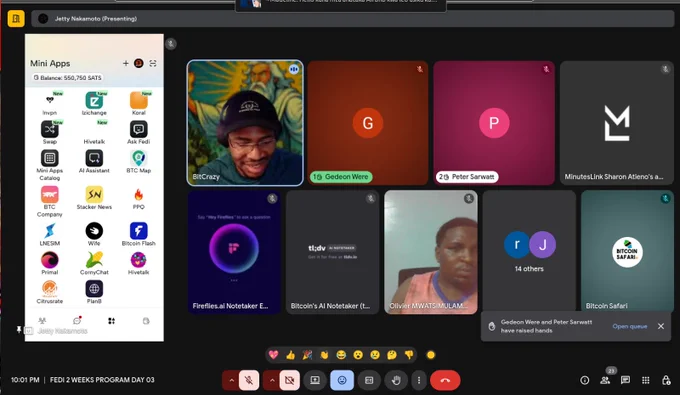
Task: Toggle raise hand button
Action: (x=396, y=380)
